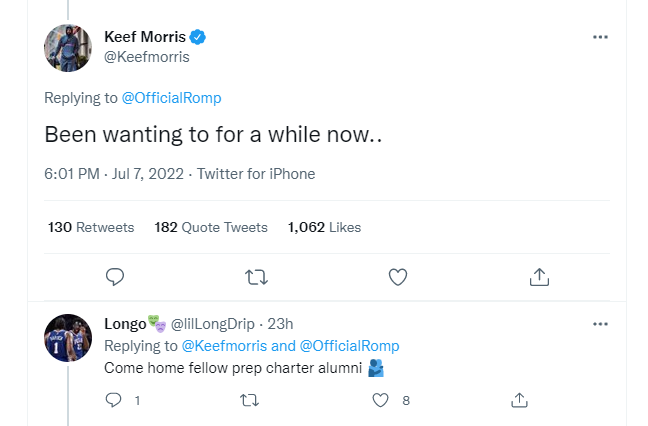View the 130 Retweets list
Screen dimensions: 648x426
point(91,227)
